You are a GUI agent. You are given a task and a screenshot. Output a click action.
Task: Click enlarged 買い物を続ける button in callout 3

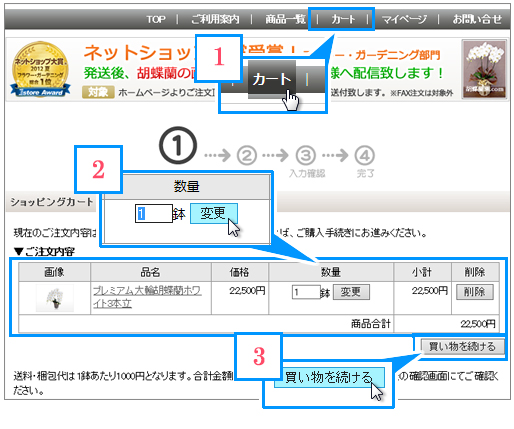329,377
